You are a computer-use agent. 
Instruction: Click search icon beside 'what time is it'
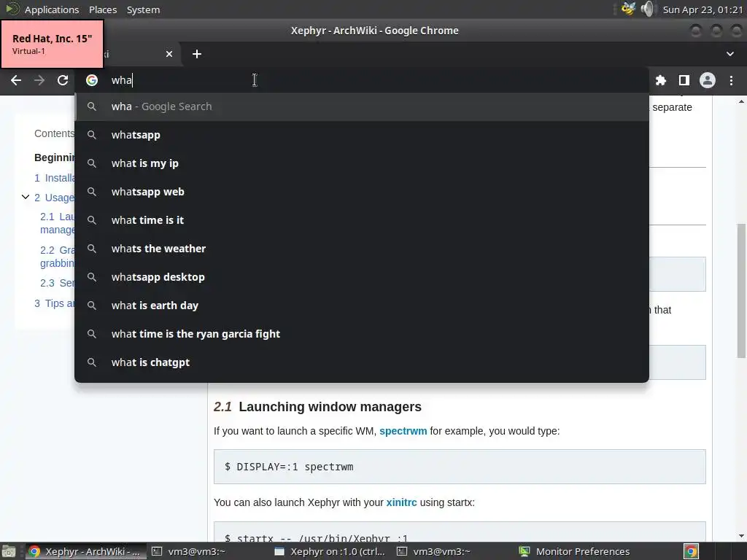pos(92,220)
